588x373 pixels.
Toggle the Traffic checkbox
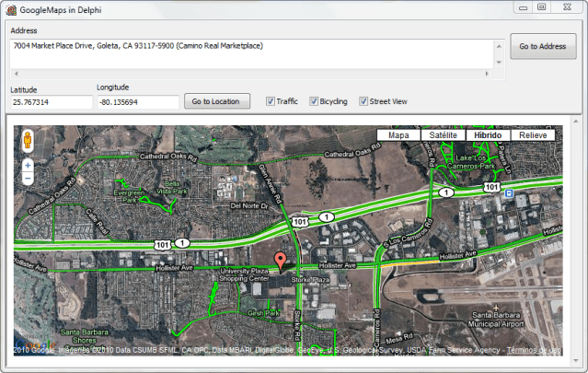click(x=271, y=101)
